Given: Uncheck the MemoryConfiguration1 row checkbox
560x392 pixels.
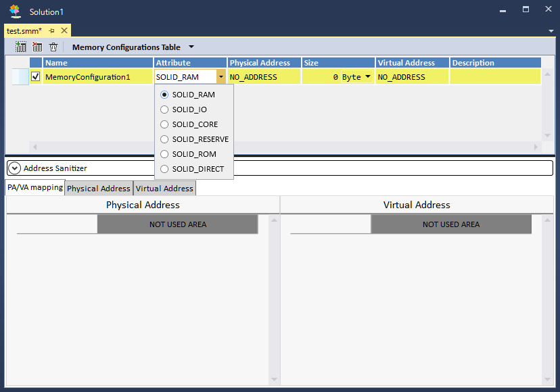Looking at the screenshot, I should 36,77.
